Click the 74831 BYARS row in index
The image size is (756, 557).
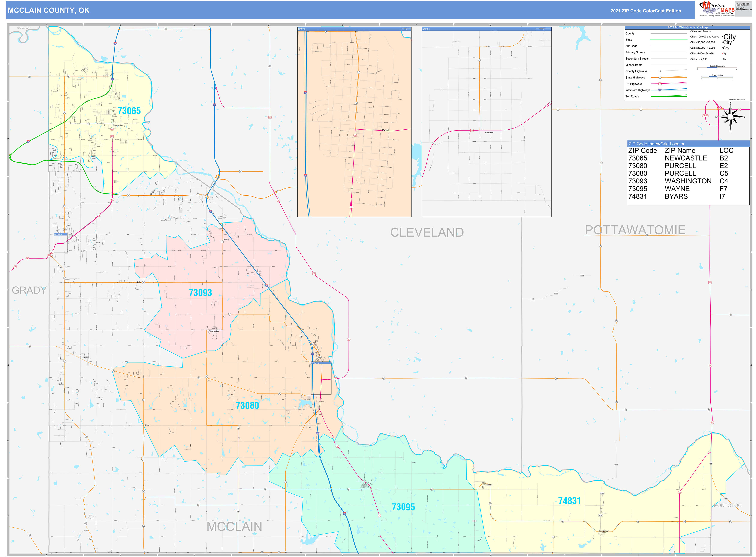677,196
